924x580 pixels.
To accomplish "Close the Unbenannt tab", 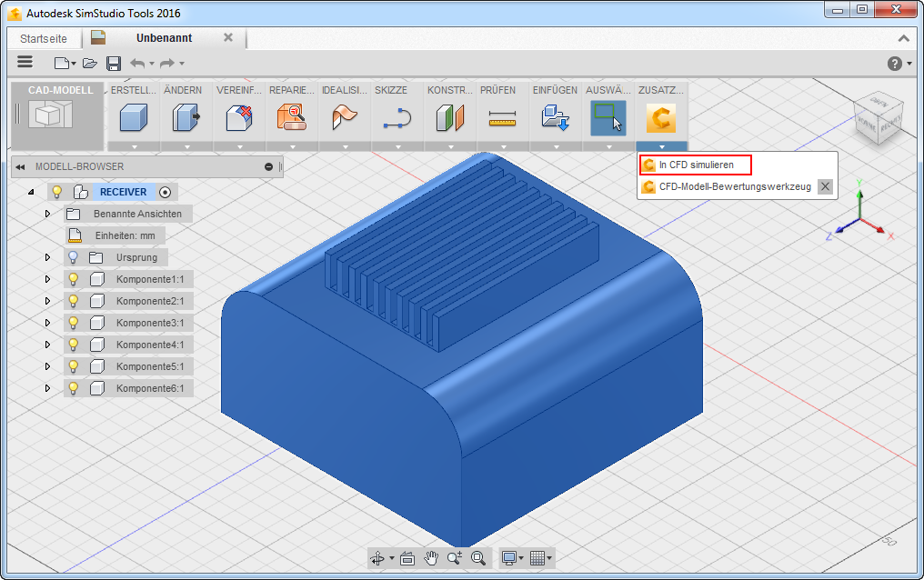I will pyautogui.click(x=228, y=37).
